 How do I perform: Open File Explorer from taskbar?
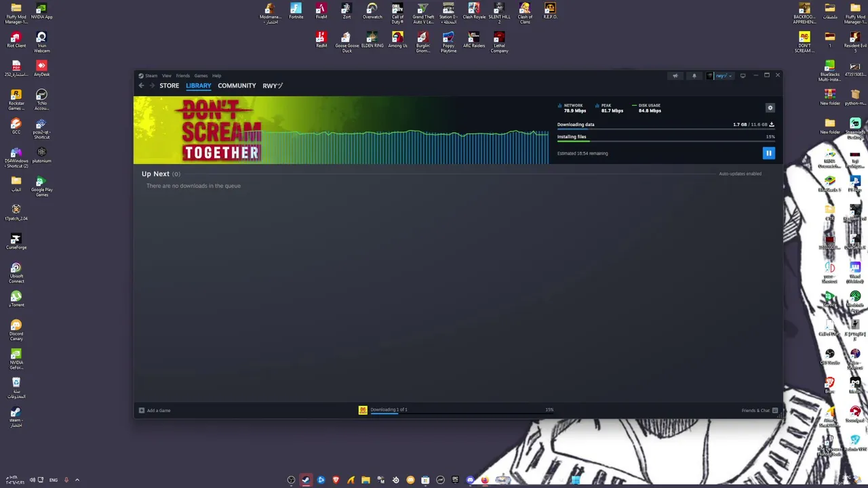pyautogui.click(x=366, y=480)
